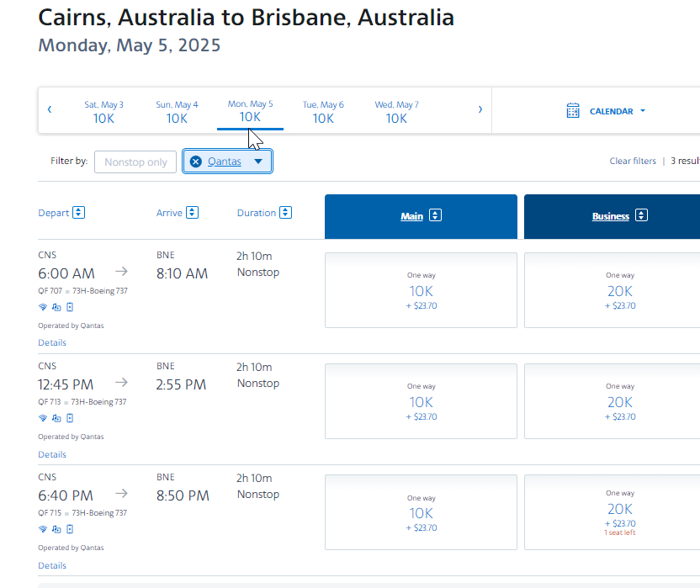Select the Sat, May 3 date tab

[103, 112]
